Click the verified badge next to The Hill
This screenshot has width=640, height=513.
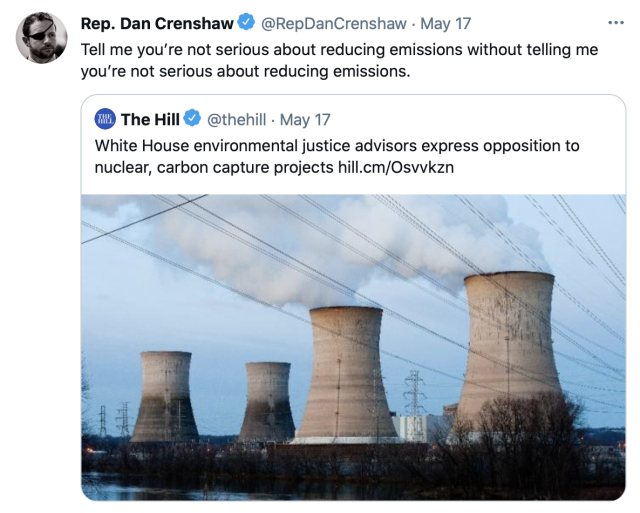click(193, 120)
